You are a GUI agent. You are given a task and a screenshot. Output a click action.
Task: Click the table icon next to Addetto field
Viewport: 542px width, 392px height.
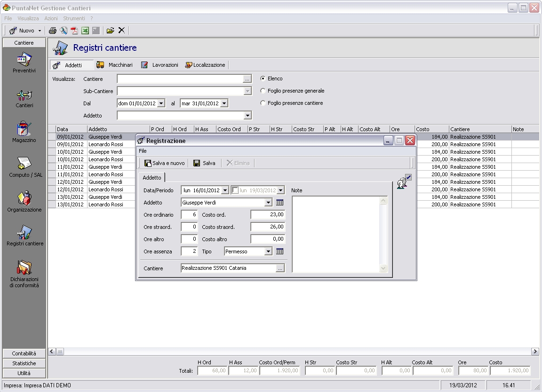[x=280, y=203]
